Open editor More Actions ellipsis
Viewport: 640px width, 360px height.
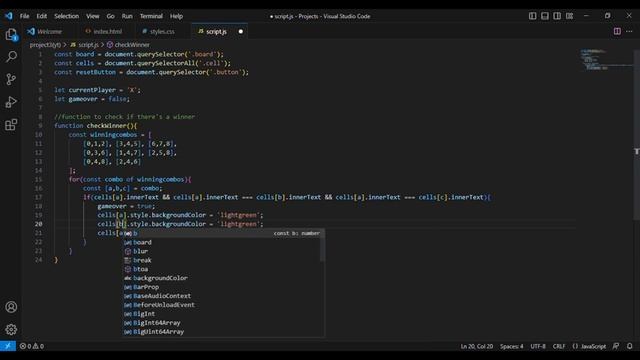click(x=629, y=31)
